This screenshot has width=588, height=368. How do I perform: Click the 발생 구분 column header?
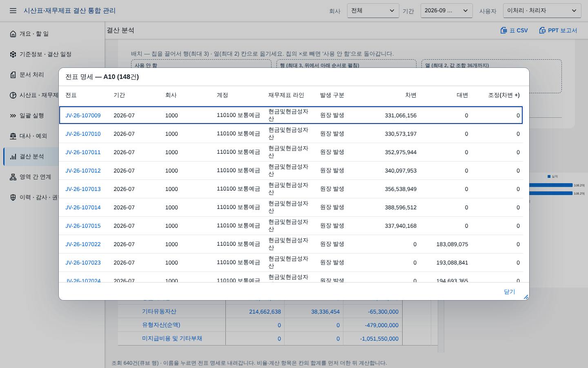coord(332,95)
